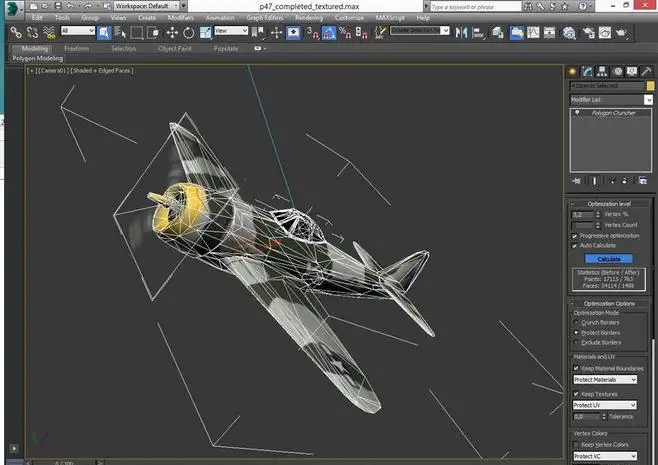Switch to the Motion command panel
Screen dimensions: 658x465
click(618, 71)
